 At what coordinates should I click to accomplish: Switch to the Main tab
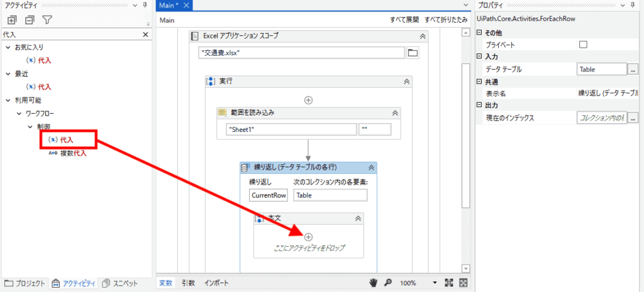[x=169, y=5]
